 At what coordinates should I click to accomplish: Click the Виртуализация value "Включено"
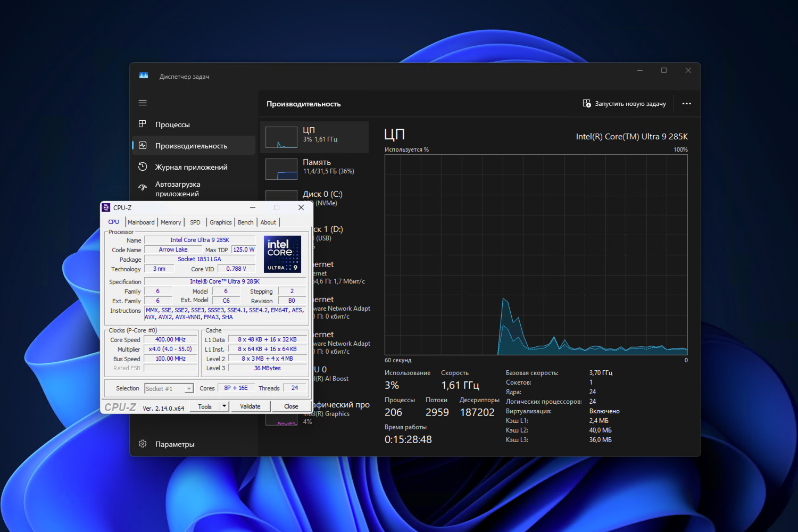tap(604, 411)
